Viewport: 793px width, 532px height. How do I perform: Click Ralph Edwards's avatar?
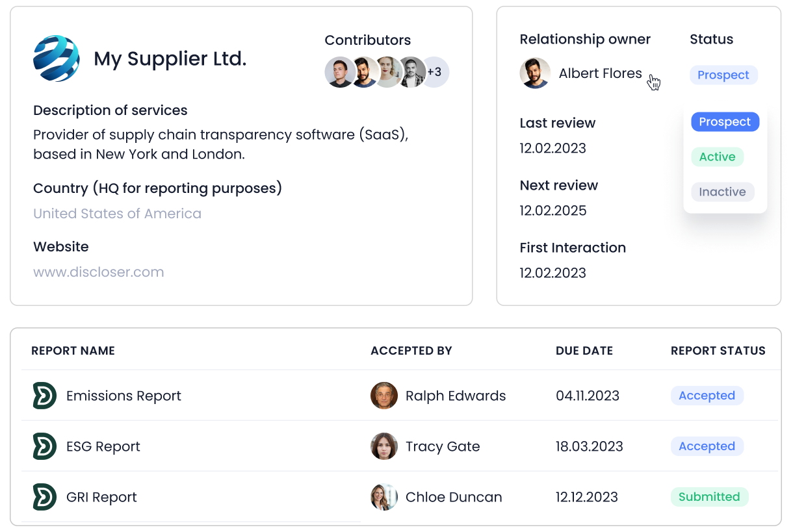point(384,396)
